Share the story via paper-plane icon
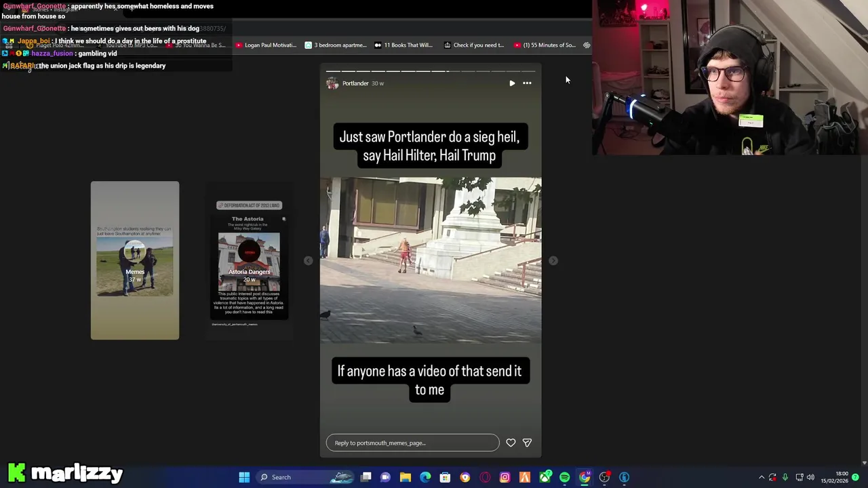 [527, 443]
